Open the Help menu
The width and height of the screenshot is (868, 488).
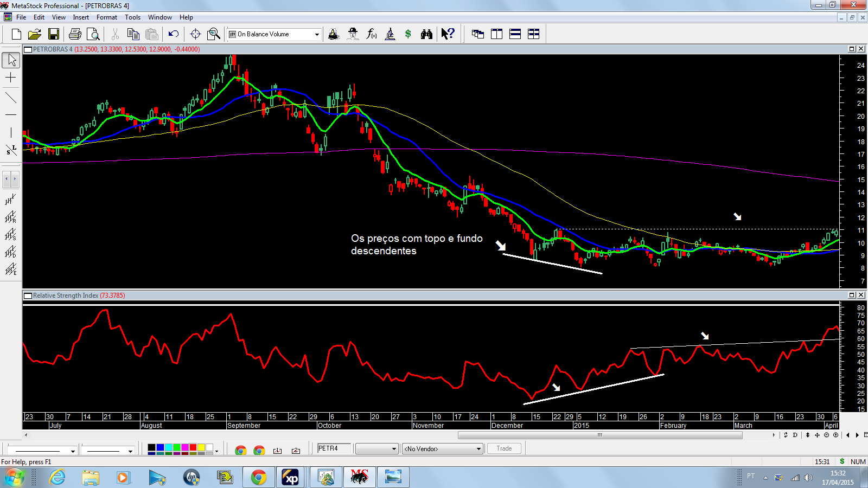[186, 17]
